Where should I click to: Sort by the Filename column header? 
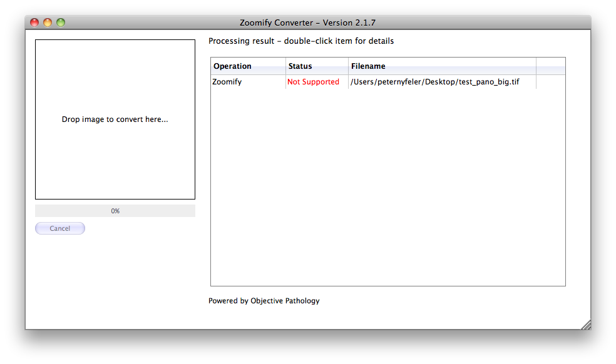pyautogui.click(x=441, y=66)
